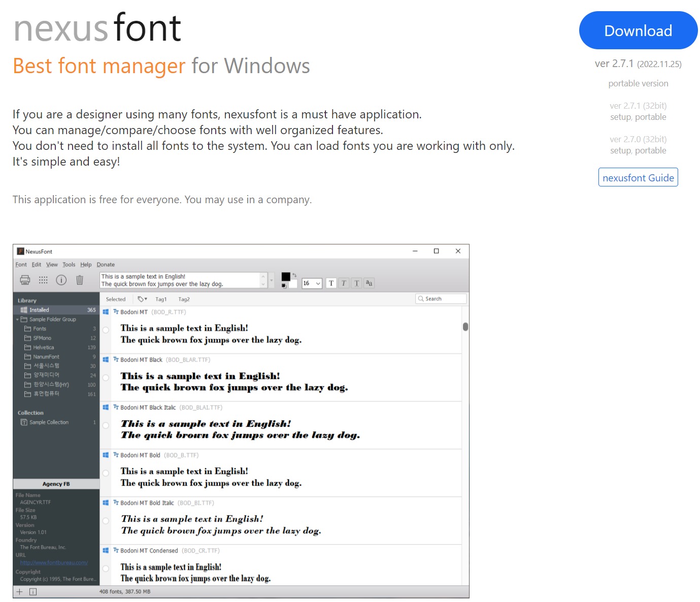The height and width of the screenshot is (602, 700).
Task: Select Bodoni MT Black Italic's selection circle
Action: tap(106, 425)
